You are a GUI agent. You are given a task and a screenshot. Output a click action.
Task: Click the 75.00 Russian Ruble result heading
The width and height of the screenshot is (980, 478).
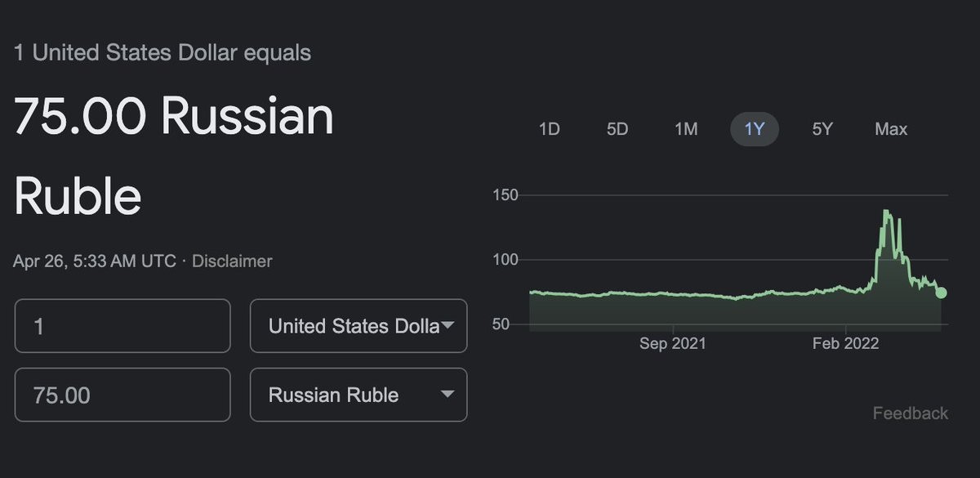pyautogui.click(x=174, y=155)
